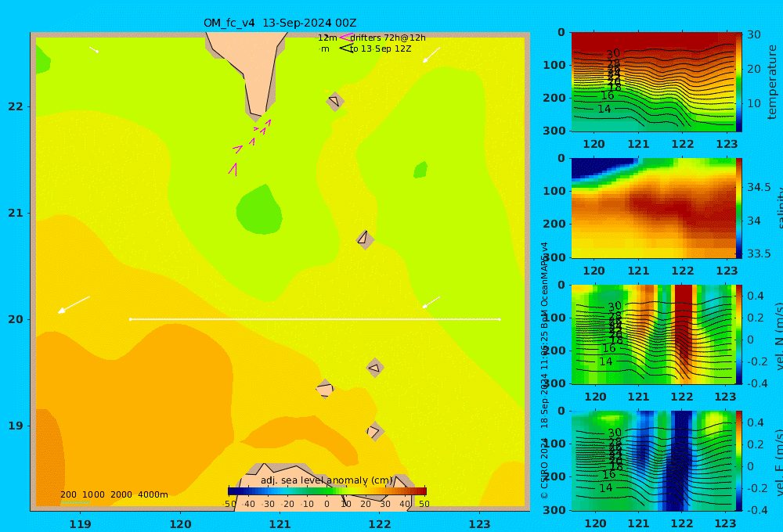The height and width of the screenshot is (532, 783).
Task: Click the 33.5 tick on the salinity colorbar
Action: tap(759, 253)
